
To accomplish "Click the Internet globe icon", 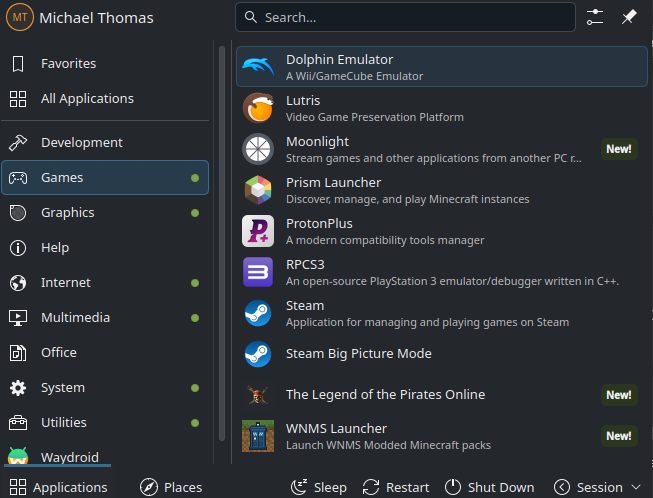I will click(18, 283).
